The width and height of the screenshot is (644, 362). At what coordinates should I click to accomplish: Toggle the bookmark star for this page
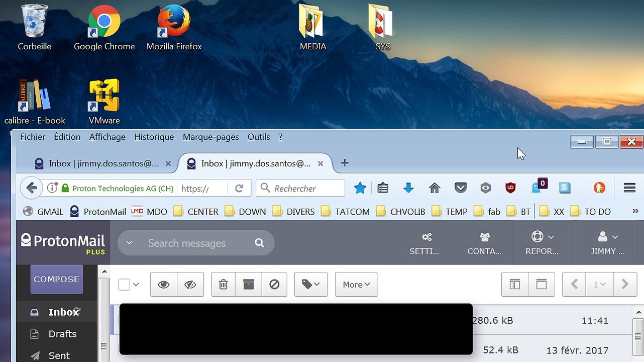click(360, 188)
